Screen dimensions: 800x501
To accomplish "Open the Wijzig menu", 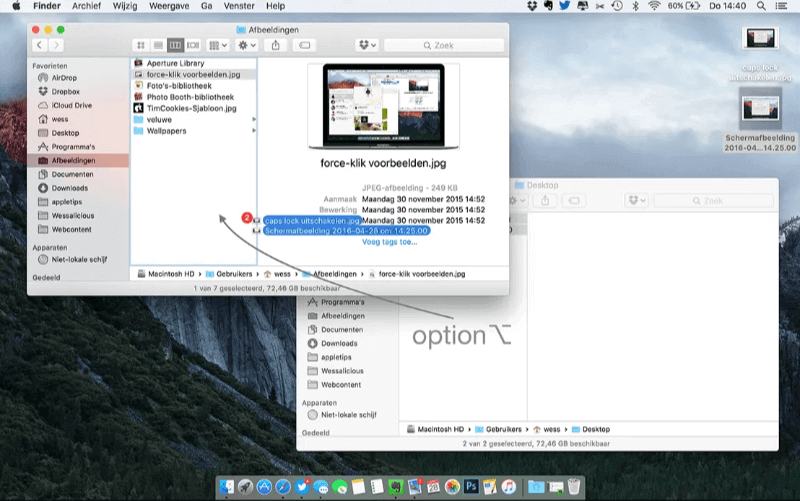I will click(x=125, y=6).
